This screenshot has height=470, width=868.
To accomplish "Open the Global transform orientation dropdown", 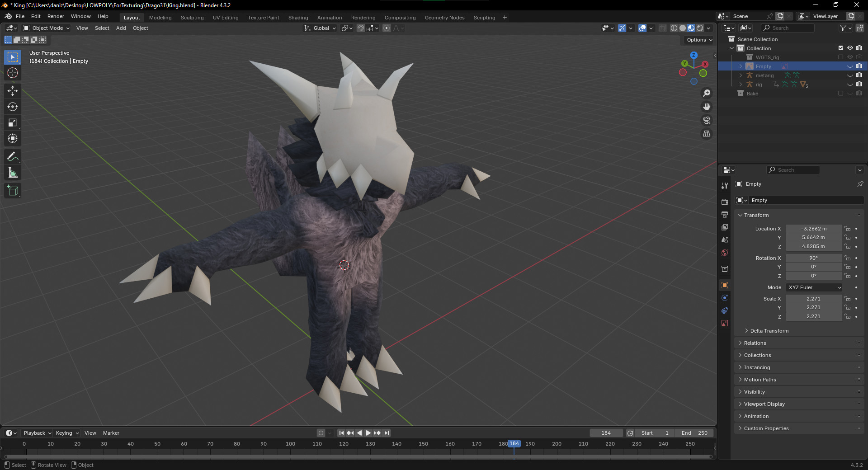I will click(x=320, y=28).
